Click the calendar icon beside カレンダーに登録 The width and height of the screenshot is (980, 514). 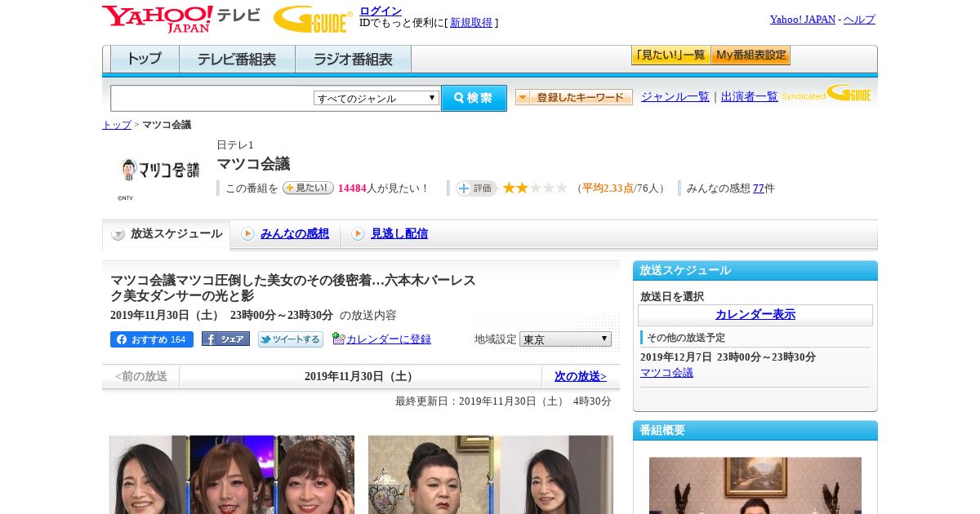point(338,339)
